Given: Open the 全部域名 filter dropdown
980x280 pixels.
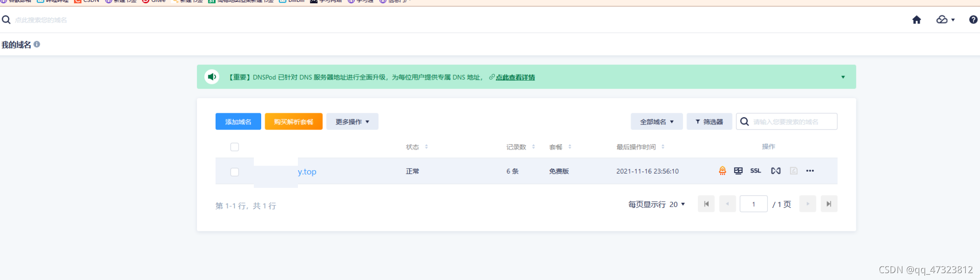Looking at the screenshot, I should [657, 122].
